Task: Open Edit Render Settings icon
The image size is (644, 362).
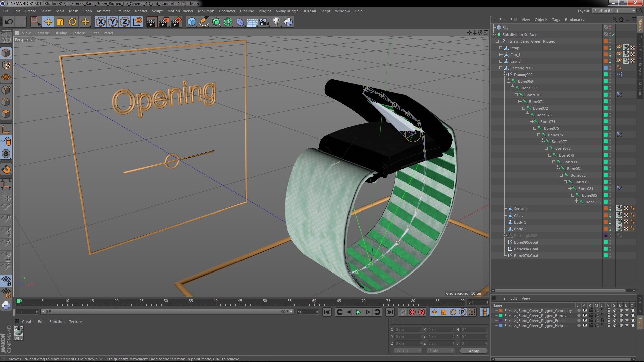Action: tap(176, 22)
